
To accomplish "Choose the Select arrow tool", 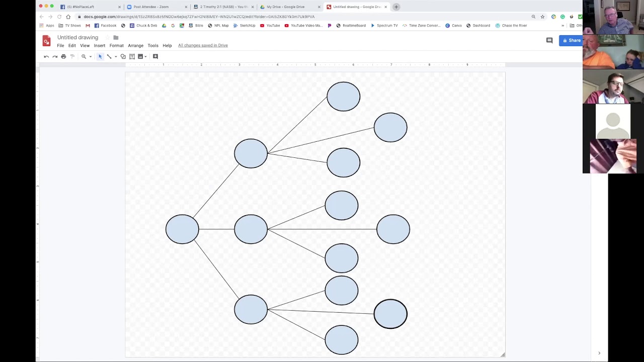I will (100, 56).
